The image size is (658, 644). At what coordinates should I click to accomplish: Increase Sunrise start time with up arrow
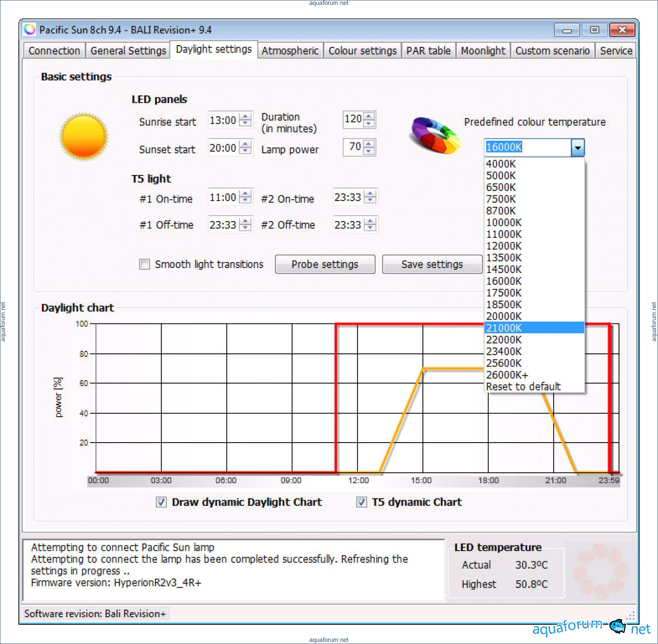(x=246, y=117)
